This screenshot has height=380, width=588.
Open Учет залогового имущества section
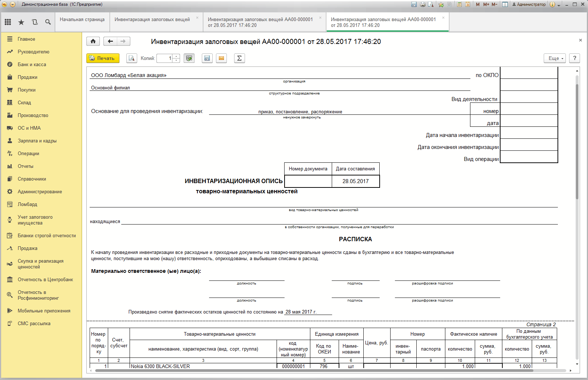pos(41,220)
